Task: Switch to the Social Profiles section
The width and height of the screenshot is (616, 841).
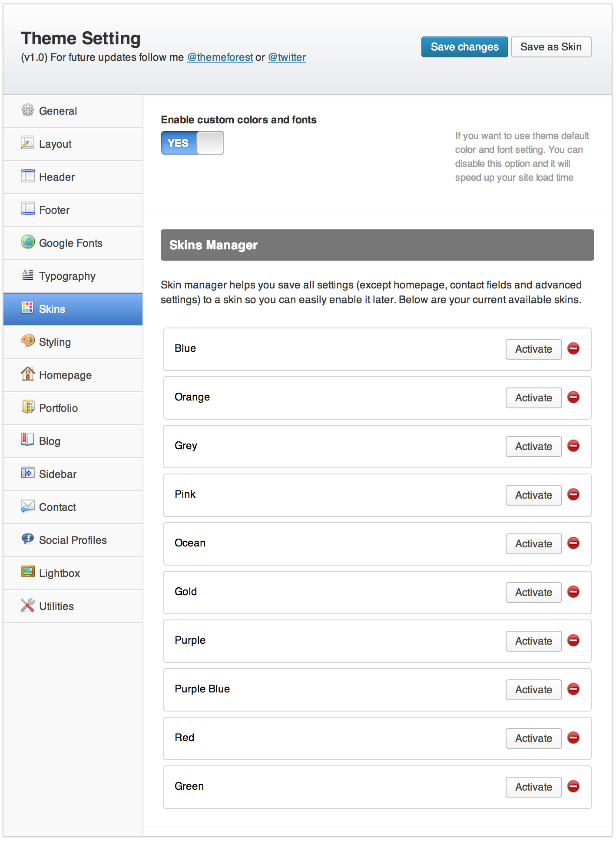Action: [x=73, y=540]
